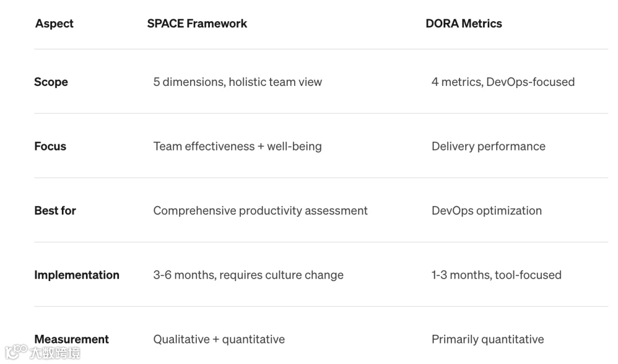Click the Focus row label
Viewport: 618px width, 364px height.
50,146
